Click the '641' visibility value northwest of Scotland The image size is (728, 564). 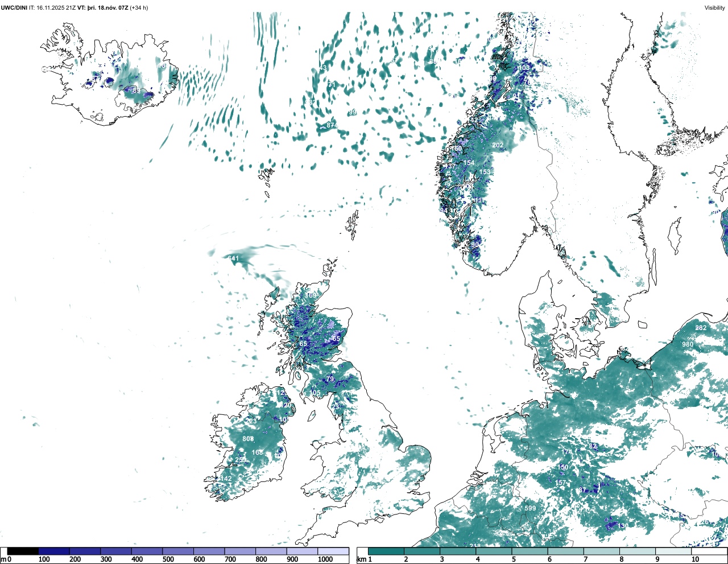pyautogui.click(x=233, y=258)
